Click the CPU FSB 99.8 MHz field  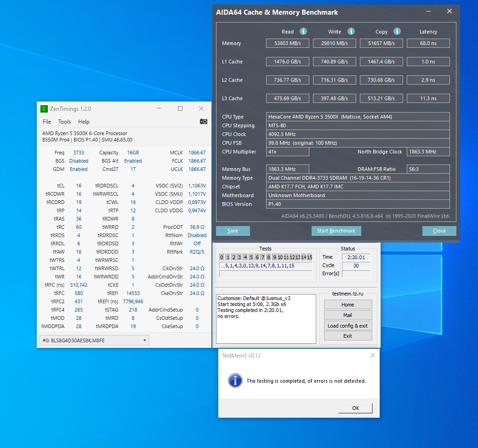[358, 143]
